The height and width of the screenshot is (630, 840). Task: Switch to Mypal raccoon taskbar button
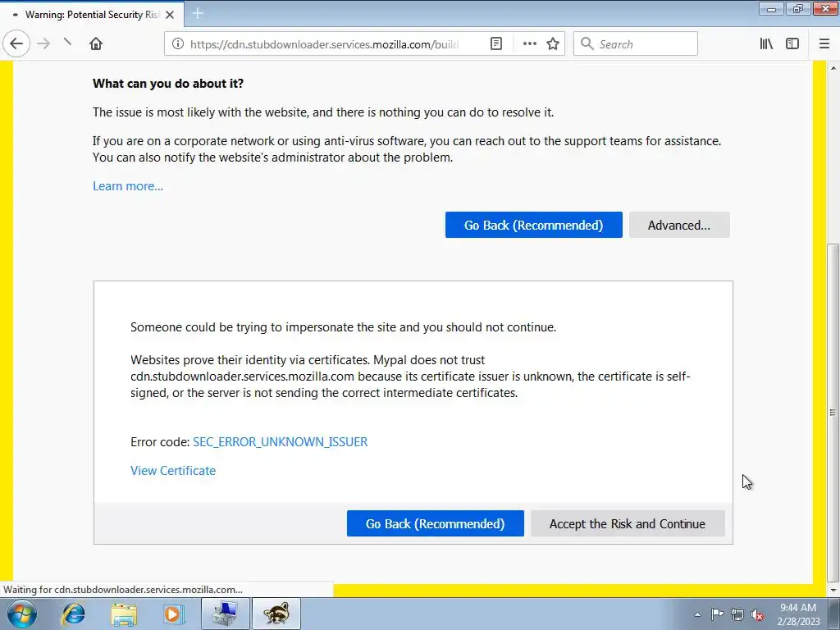pyautogui.click(x=276, y=614)
